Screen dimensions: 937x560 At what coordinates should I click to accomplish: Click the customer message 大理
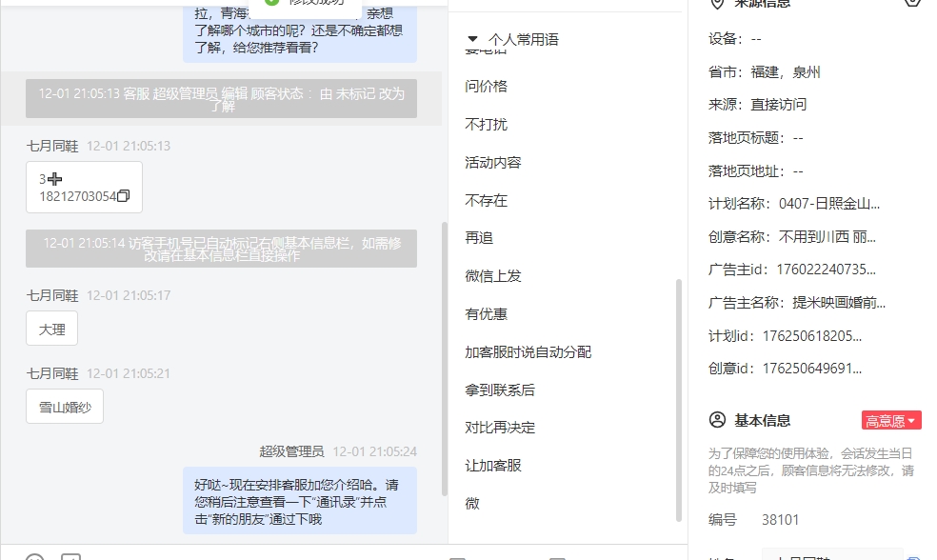click(x=52, y=329)
